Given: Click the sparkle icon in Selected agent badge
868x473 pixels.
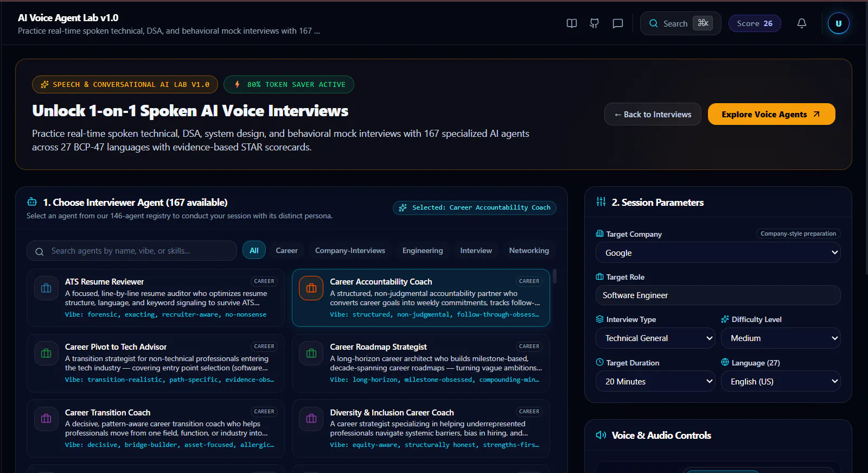Looking at the screenshot, I should (x=403, y=207).
